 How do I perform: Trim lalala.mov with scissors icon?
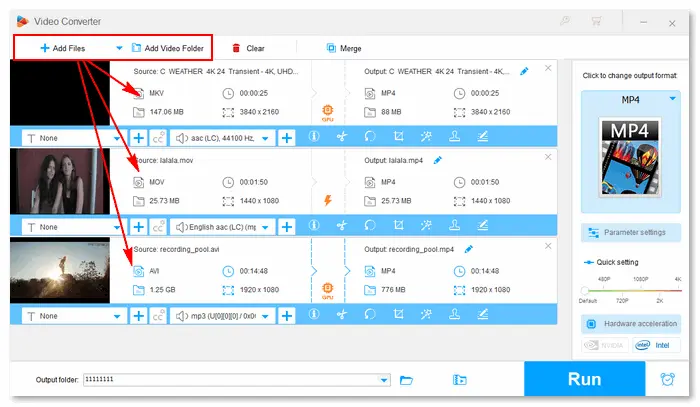[342, 225]
